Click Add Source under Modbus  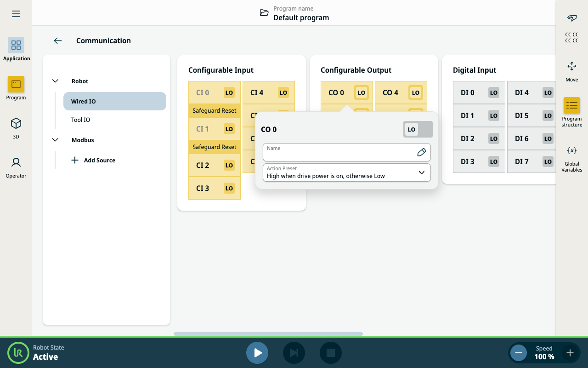tap(94, 160)
